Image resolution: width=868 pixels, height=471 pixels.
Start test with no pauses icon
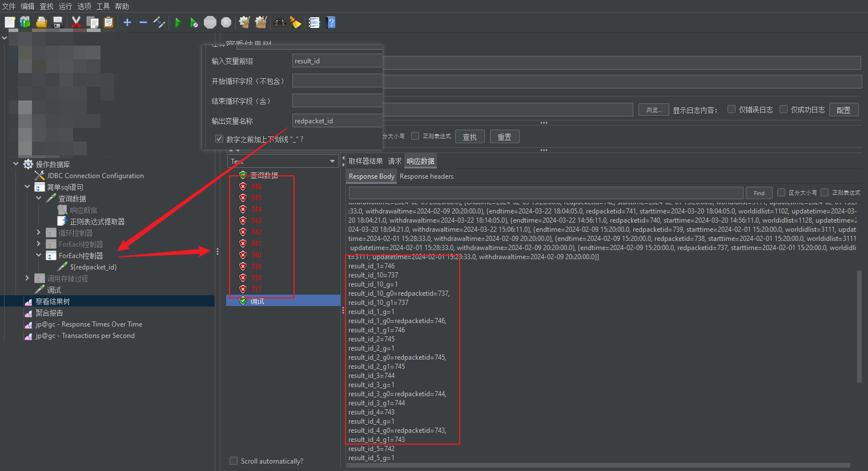tap(194, 22)
